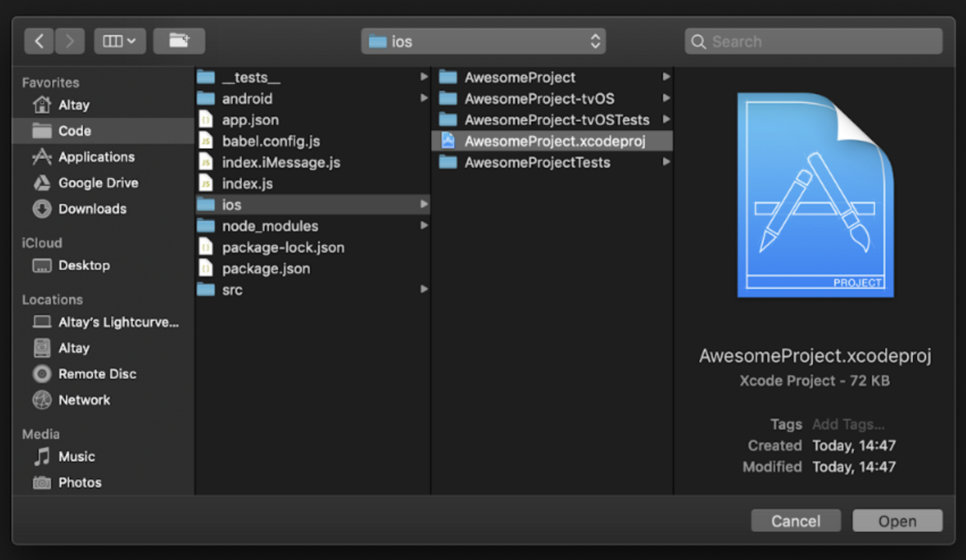Select the package.json file

click(313, 269)
